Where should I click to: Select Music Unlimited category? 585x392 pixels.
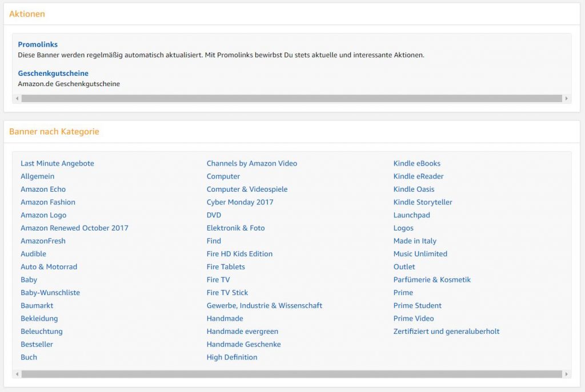click(420, 254)
